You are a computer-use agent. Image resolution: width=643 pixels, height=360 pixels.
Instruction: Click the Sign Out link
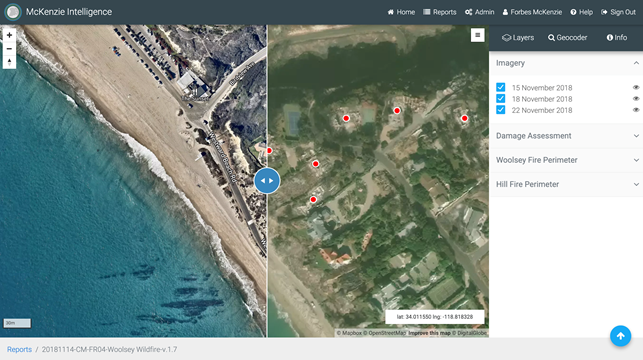618,12
